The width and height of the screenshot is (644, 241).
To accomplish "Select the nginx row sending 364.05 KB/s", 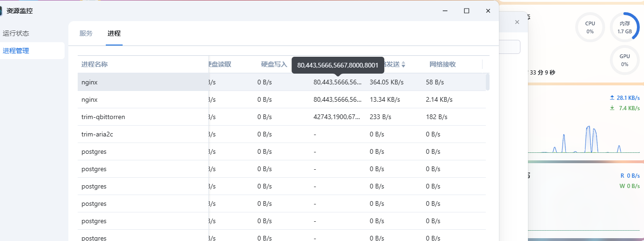I will 282,82.
